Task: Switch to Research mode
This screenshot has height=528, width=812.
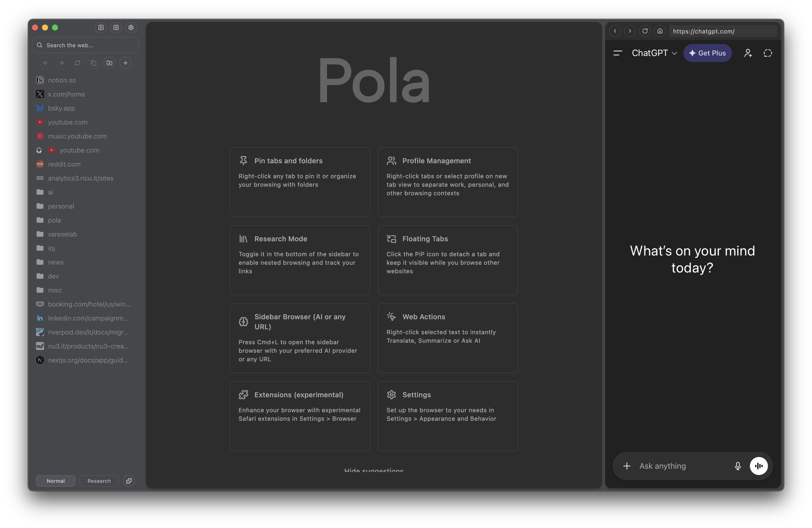Action: coord(99,481)
